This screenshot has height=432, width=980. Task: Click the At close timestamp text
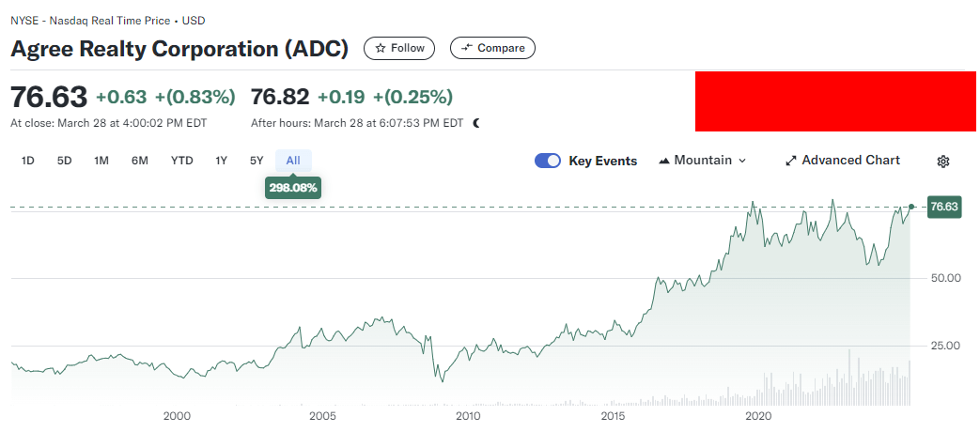109,123
